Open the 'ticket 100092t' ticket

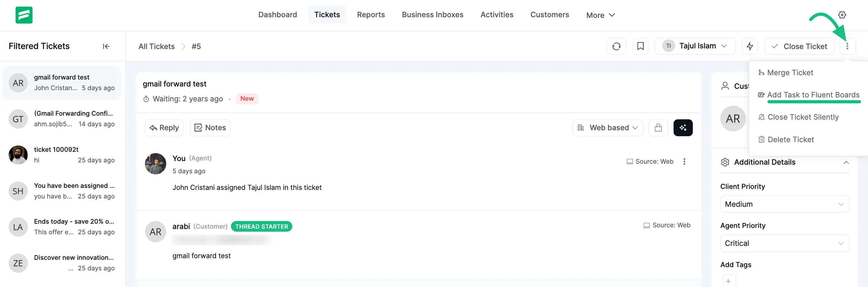click(x=62, y=155)
